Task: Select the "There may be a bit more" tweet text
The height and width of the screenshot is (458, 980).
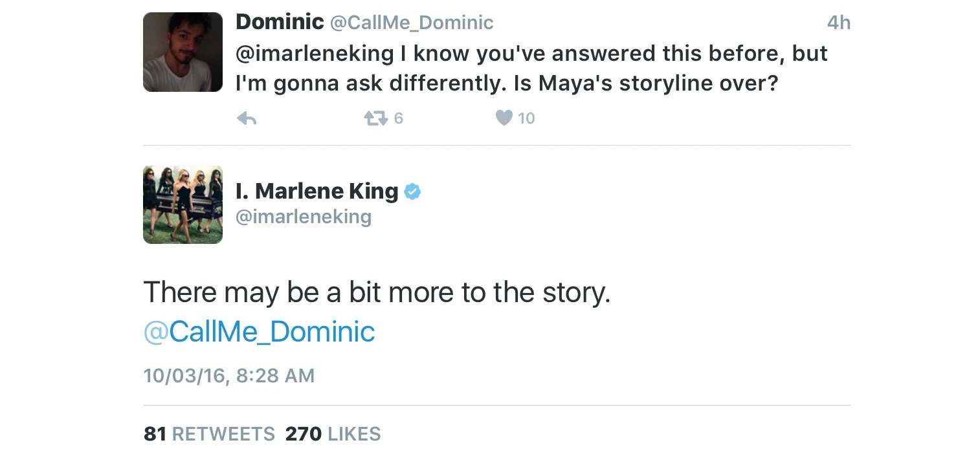Action: pos(377,292)
